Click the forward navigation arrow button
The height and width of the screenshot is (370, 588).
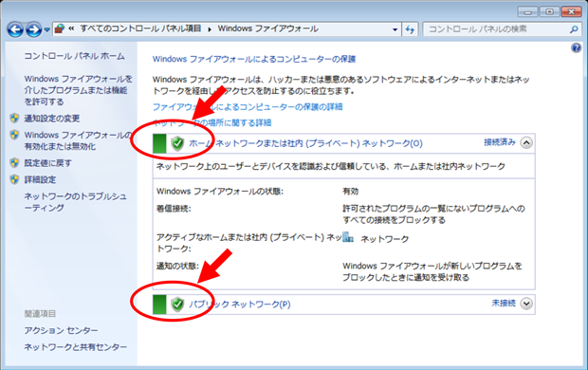[x=34, y=29]
